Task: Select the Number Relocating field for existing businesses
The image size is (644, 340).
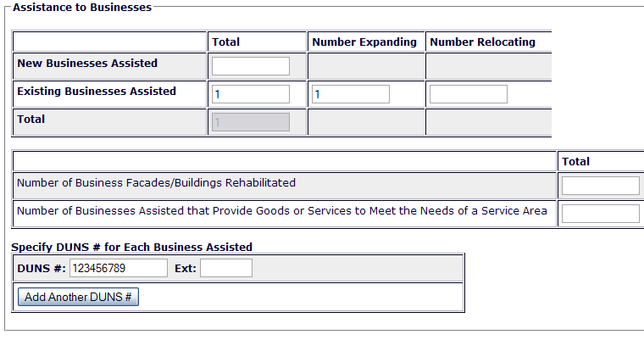Action: tap(469, 94)
